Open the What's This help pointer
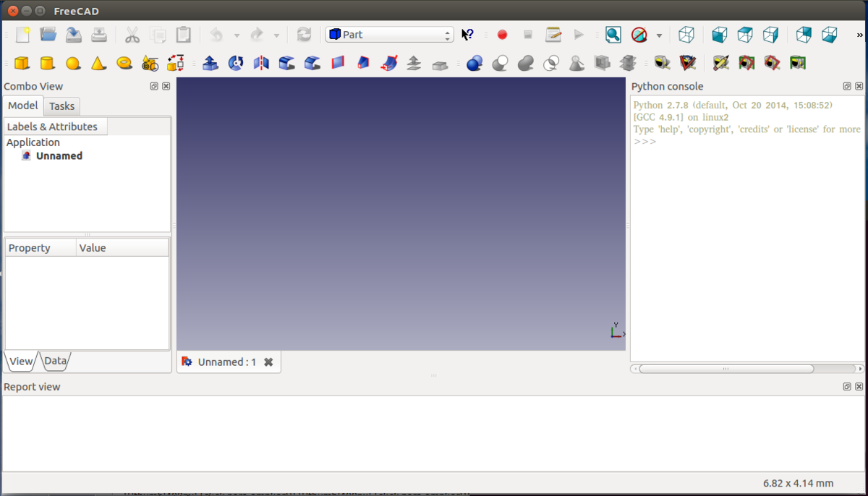Image resolution: width=868 pixels, height=496 pixels. pyautogui.click(x=468, y=35)
